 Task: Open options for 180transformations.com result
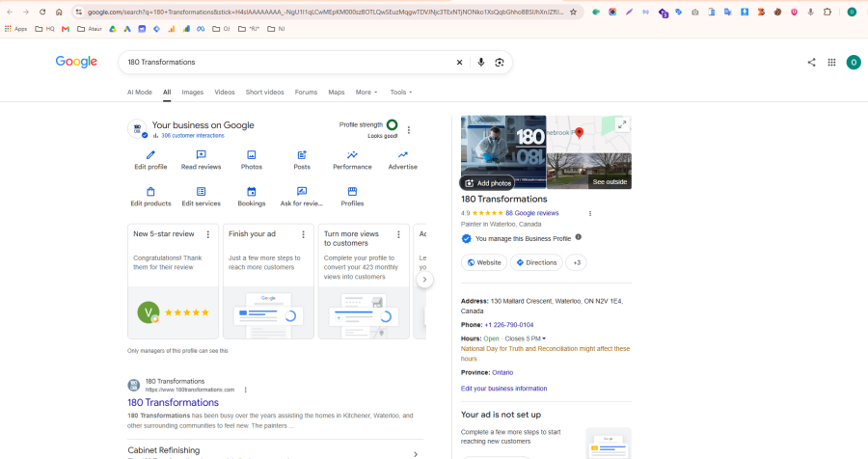tap(245, 390)
